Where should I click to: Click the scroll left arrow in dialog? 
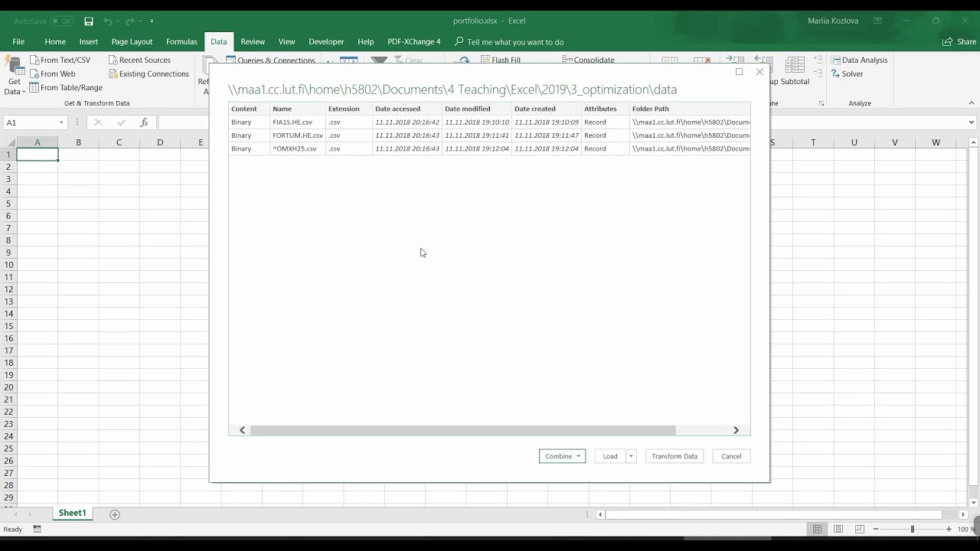click(243, 430)
